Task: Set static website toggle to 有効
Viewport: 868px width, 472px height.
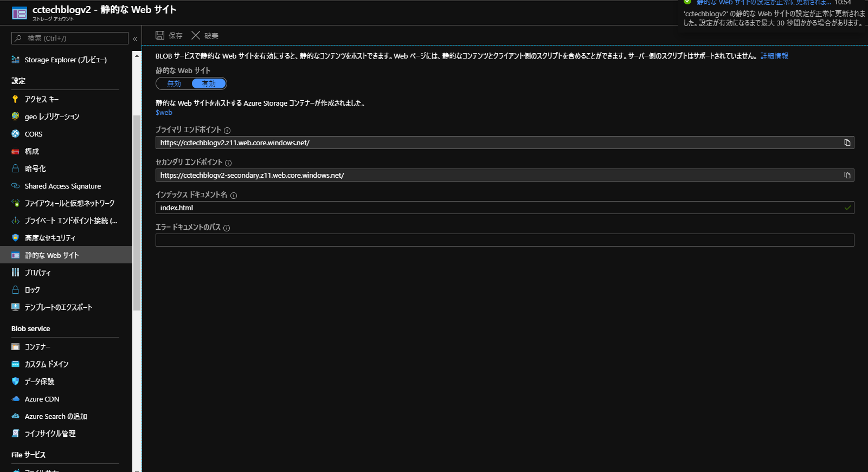Action: pos(209,83)
